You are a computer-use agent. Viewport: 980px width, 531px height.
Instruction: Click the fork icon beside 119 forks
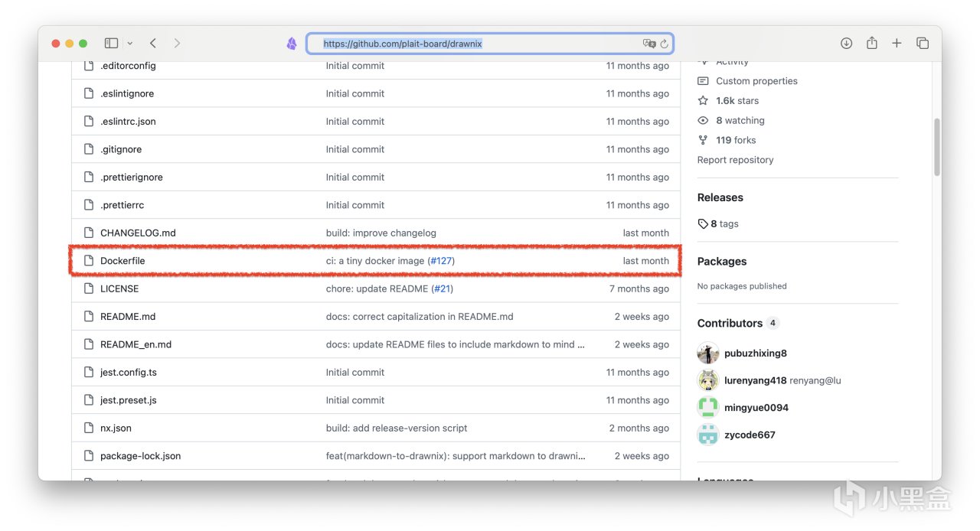pos(703,141)
